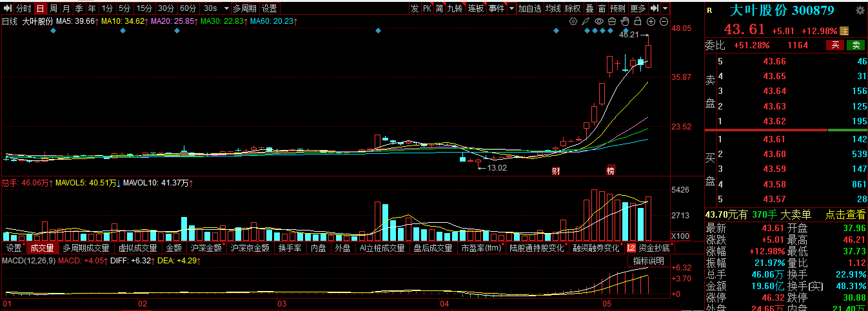Click 点击查看 link for large orders

[x=846, y=214]
